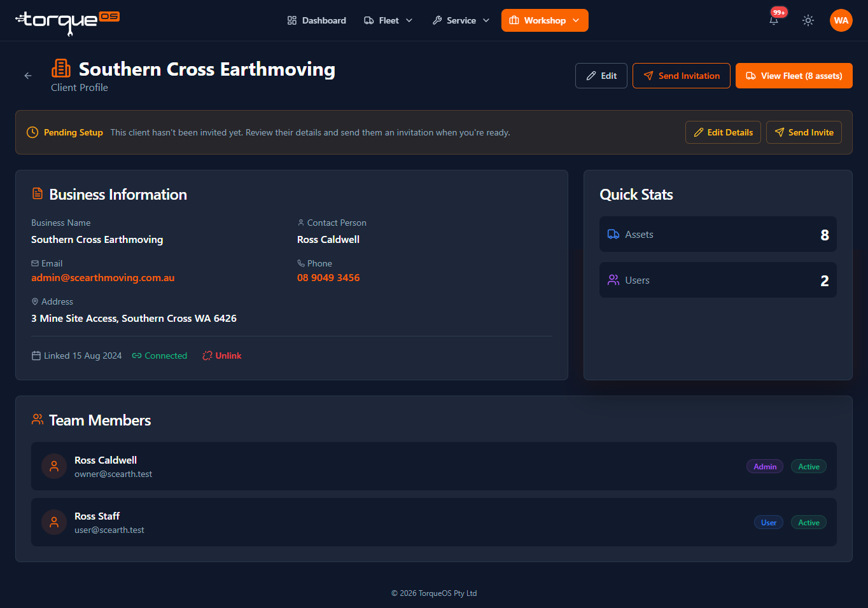Expand the Fleet dropdown menu

[x=388, y=20]
